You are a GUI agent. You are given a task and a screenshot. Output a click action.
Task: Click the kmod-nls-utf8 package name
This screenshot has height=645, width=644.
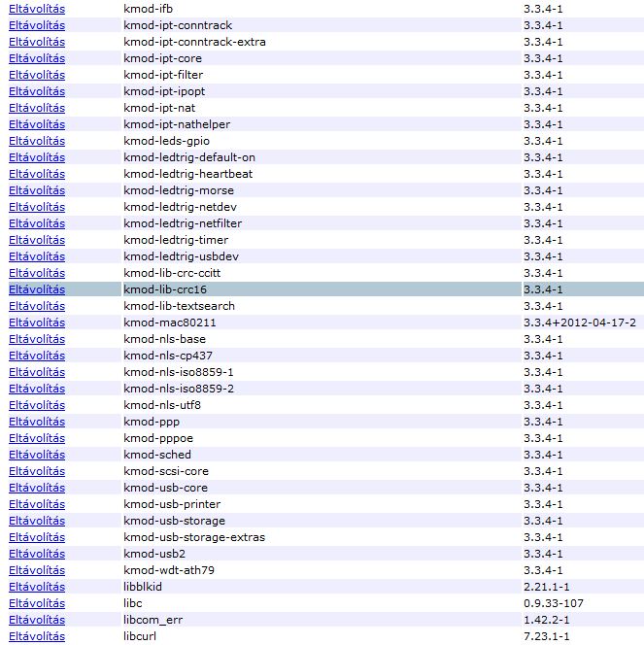pyautogui.click(x=162, y=405)
